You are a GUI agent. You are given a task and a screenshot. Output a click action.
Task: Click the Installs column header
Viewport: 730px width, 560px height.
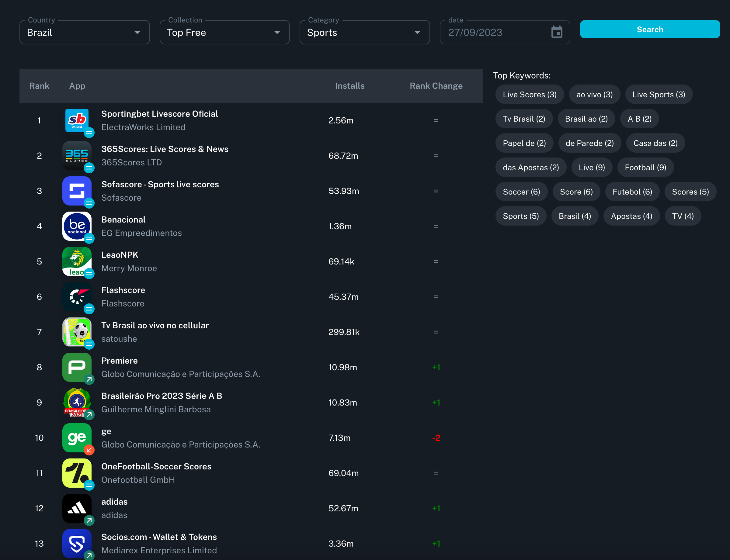coord(349,86)
